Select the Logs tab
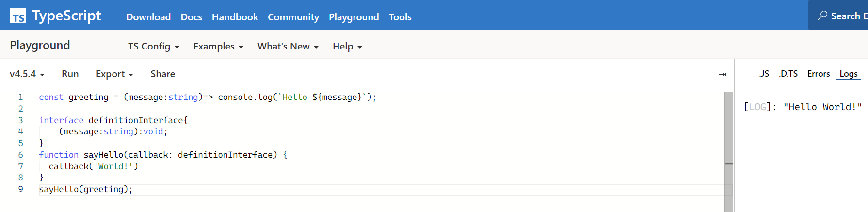 pos(849,74)
